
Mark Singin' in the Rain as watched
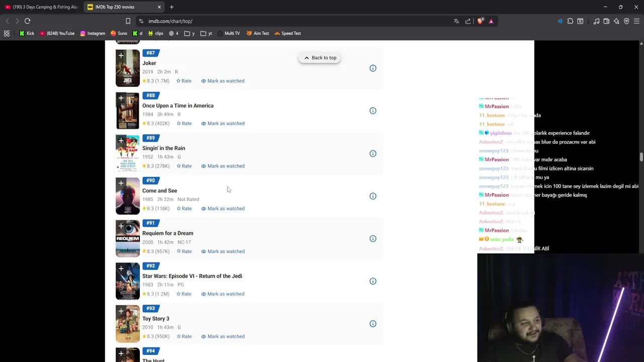point(223,166)
